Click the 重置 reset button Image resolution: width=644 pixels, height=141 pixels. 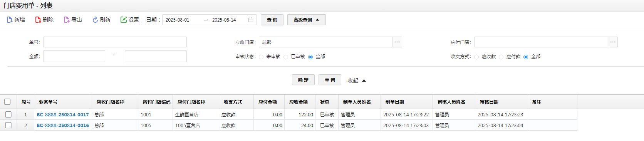click(x=330, y=80)
